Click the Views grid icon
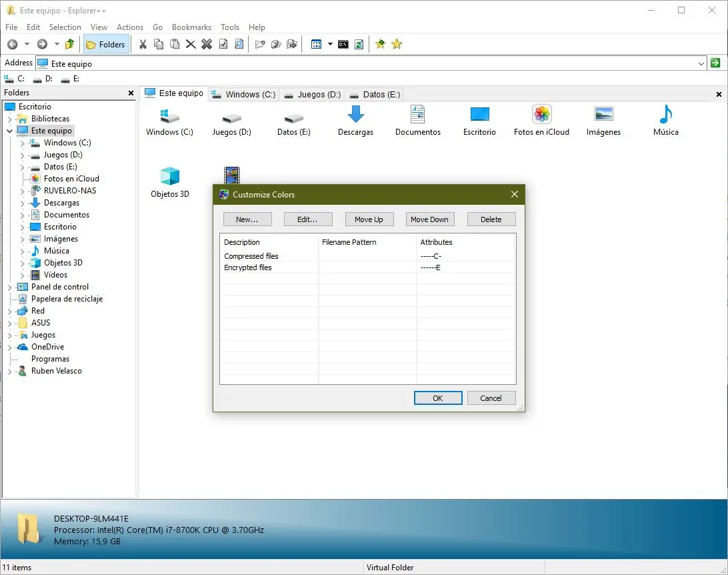 point(316,44)
